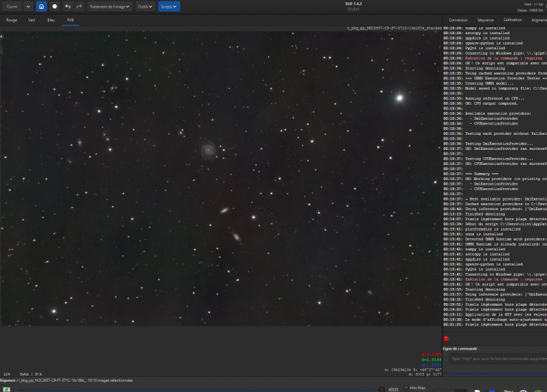Viewport: 547px width, 392px height.
Task: Expand the arrow next to Ouvrir
Action: (28, 6)
